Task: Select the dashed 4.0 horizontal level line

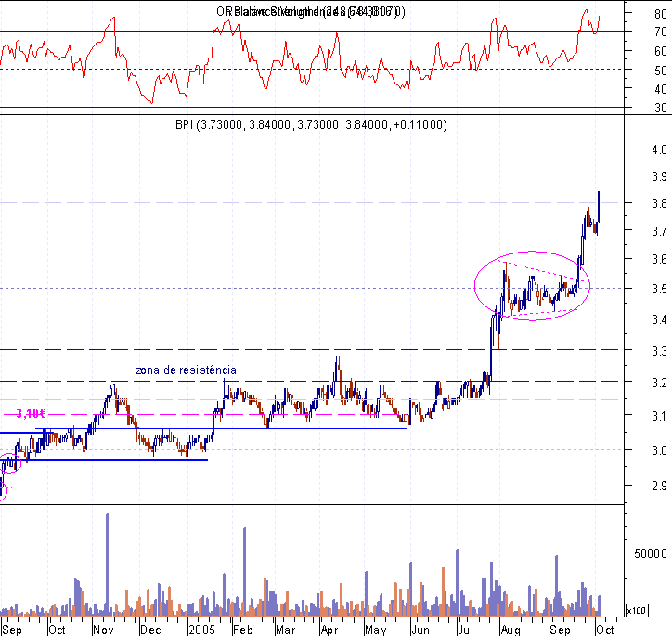Action: click(309, 149)
